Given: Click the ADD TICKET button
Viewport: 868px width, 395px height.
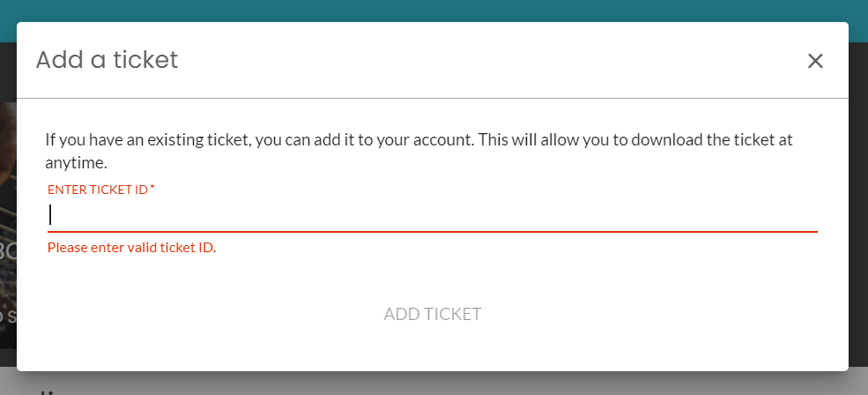Looking at the screenshot, I should (x=433, y=314).
